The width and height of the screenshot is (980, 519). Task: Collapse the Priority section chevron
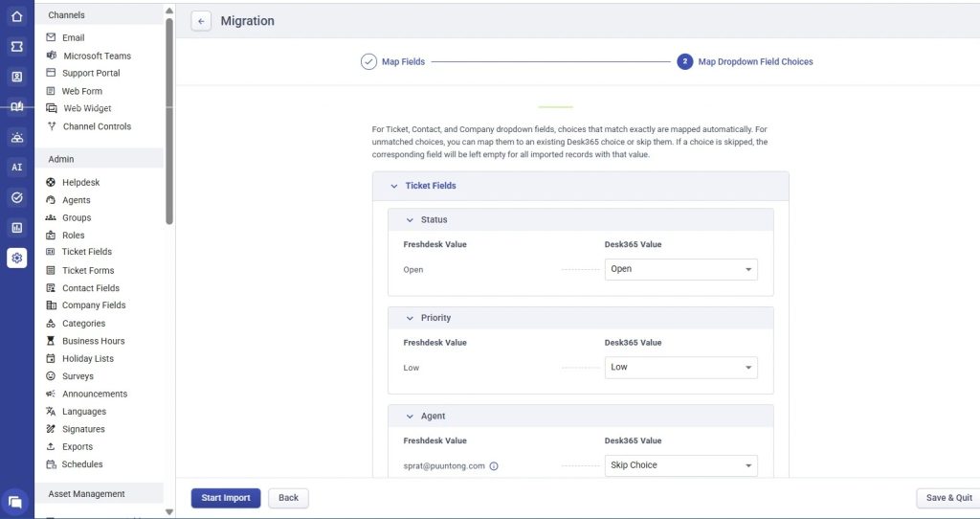[410, 318]
